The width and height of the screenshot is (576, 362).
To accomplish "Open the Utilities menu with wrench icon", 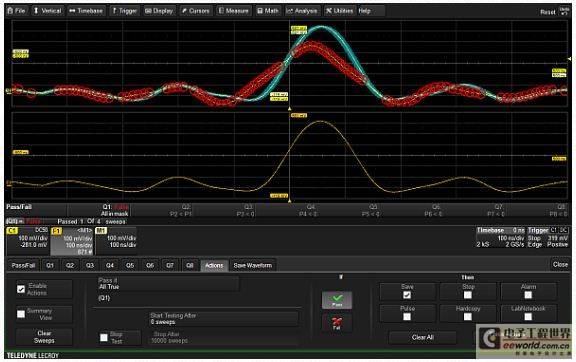I will click(x=339, y=11).
